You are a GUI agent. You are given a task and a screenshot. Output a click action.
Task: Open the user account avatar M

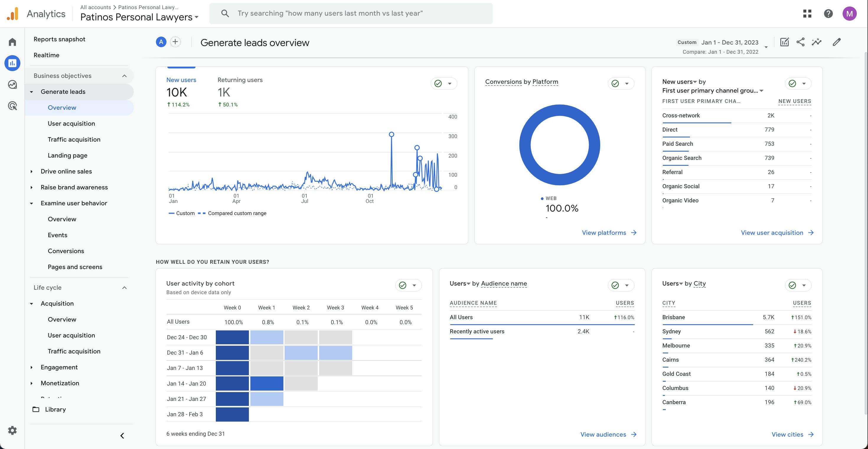click(849, 14)
